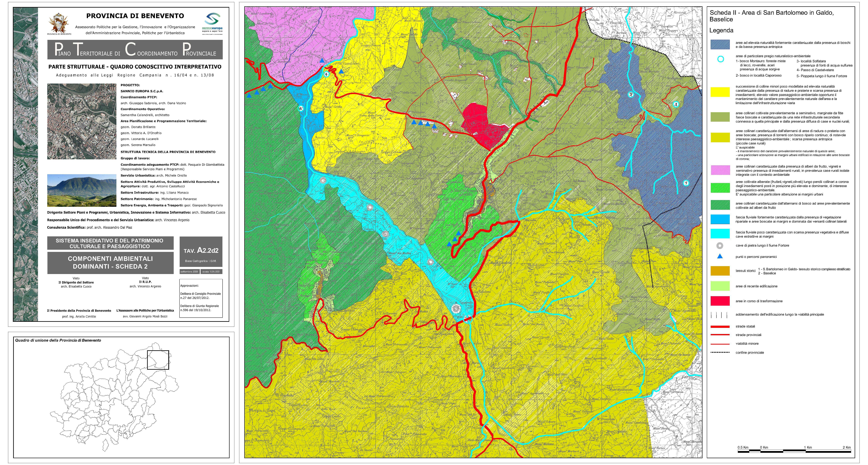The height and width of the screenshot is (465, 868).
Task: Click numbered marker 2 on the map
Action: tap(676, 104)
